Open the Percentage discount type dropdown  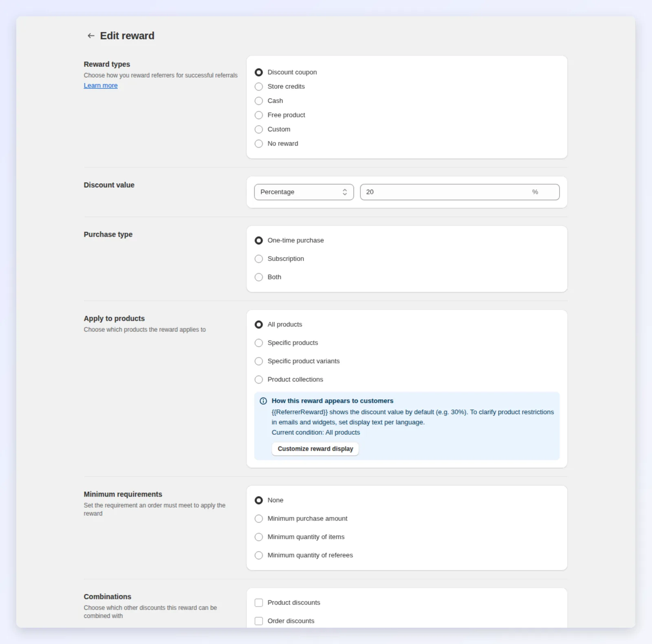(304, 192)
